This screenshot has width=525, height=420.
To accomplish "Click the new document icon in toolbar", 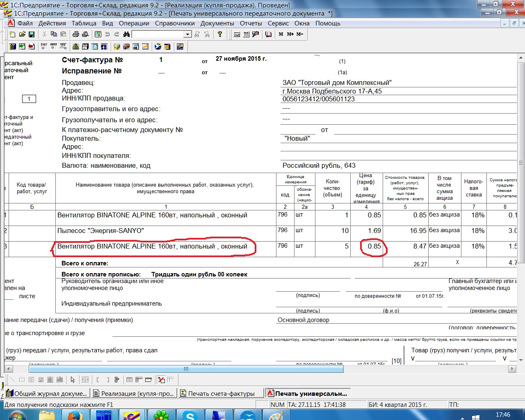I will 12,34.
